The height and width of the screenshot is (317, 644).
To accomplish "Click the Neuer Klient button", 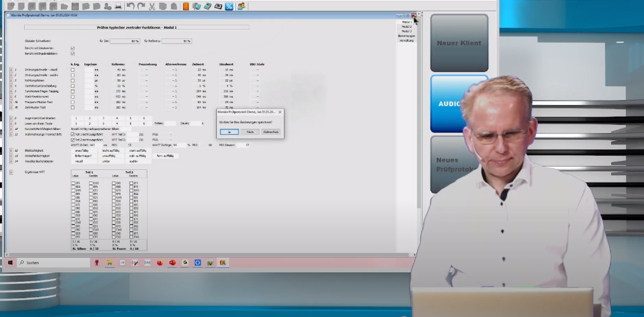I will (x=459, y=43).
